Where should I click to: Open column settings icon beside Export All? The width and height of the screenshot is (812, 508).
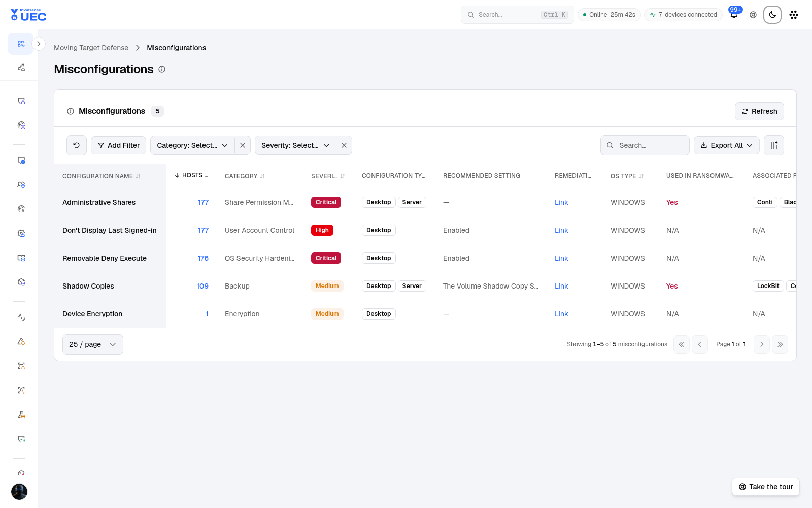pyautogui.click(x=774, y=145)
